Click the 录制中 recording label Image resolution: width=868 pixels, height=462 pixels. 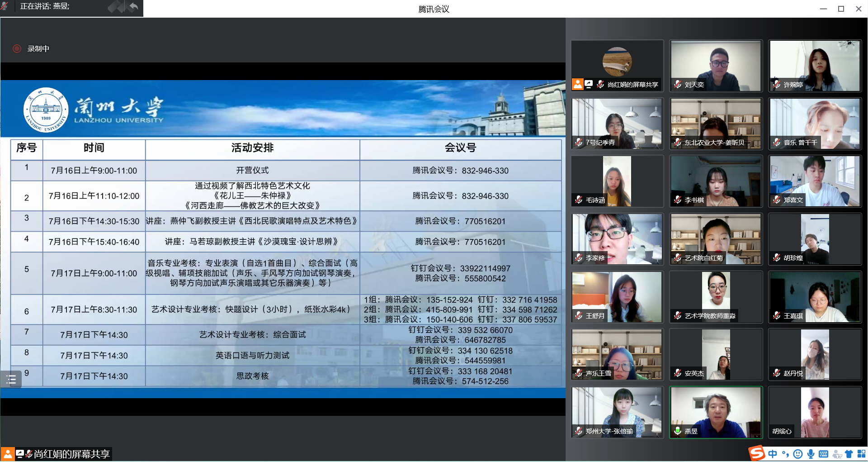tap(38, 48)
